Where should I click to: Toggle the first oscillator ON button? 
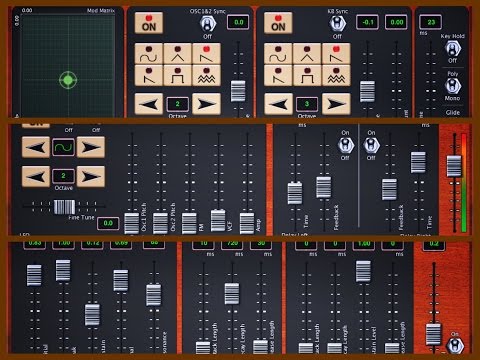pos(149,23)
